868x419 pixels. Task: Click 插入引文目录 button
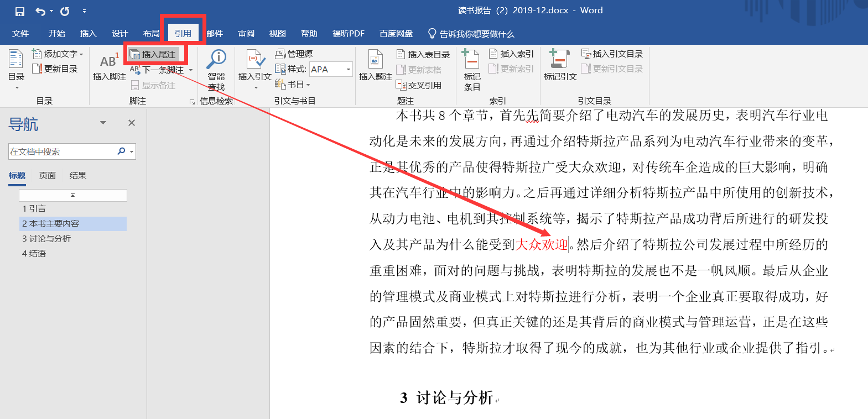tap(612, 54)
